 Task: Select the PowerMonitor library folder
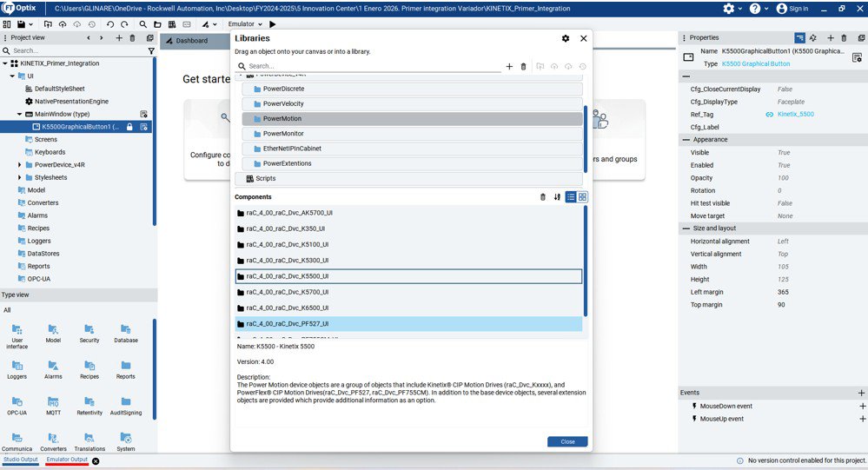coord(413,134)
